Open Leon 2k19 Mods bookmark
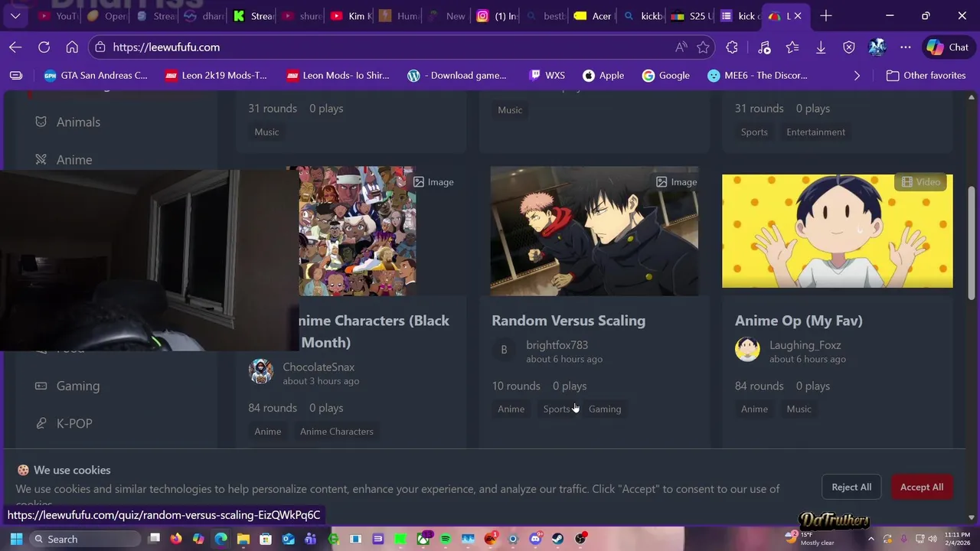The image size is (980, 551). click(217, 76)
